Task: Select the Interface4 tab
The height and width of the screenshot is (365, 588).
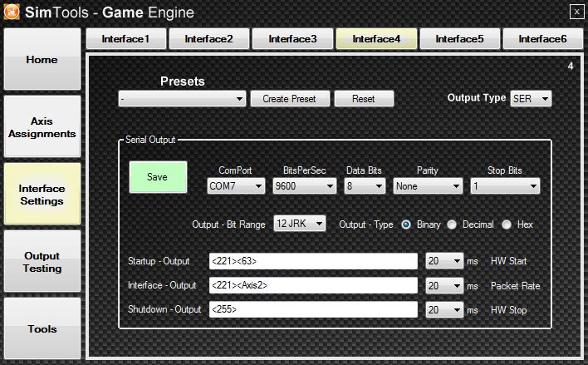Action: [x=376, y=39]
